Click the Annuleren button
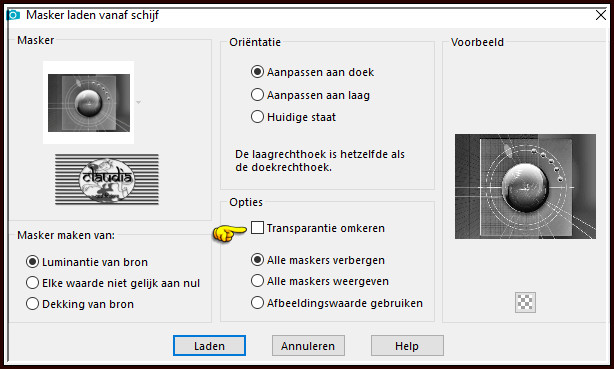 308,345
